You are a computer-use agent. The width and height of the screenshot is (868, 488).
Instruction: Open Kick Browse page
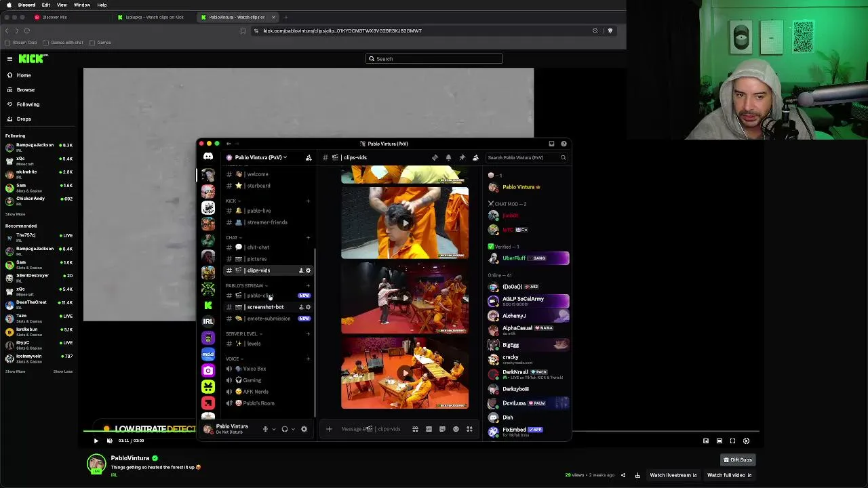(25, 89)
